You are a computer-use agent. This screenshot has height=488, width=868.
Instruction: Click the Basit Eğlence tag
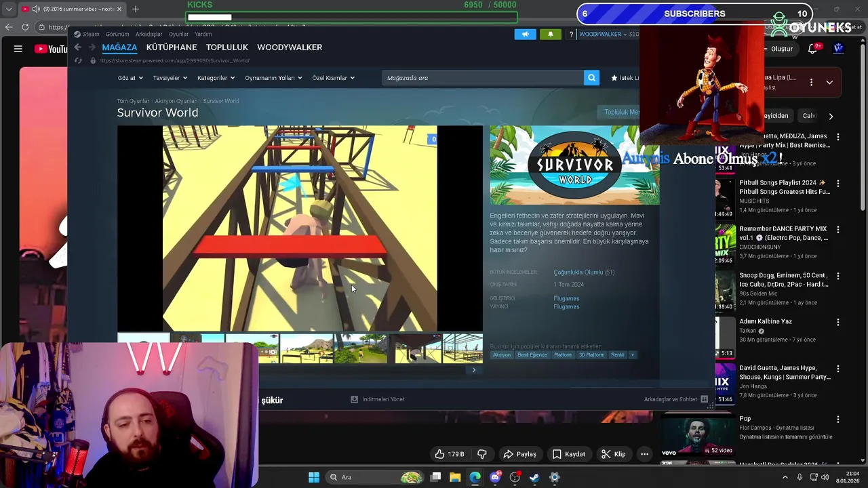pyautogui.click(x=532, y=354)
